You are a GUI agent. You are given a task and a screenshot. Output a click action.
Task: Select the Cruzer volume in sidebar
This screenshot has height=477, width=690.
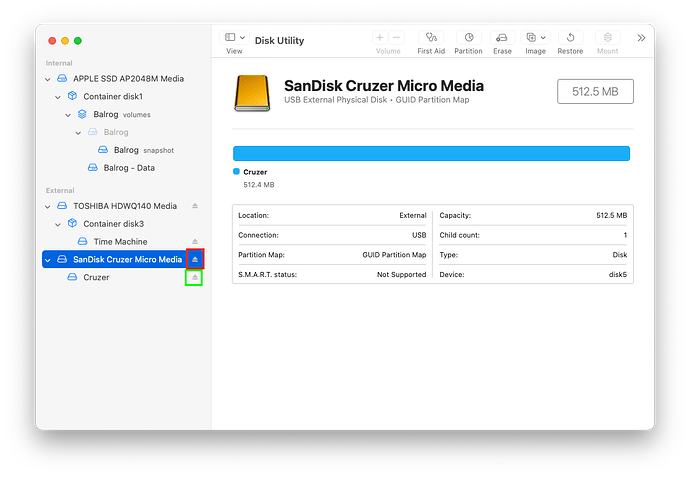pos(123,277)
